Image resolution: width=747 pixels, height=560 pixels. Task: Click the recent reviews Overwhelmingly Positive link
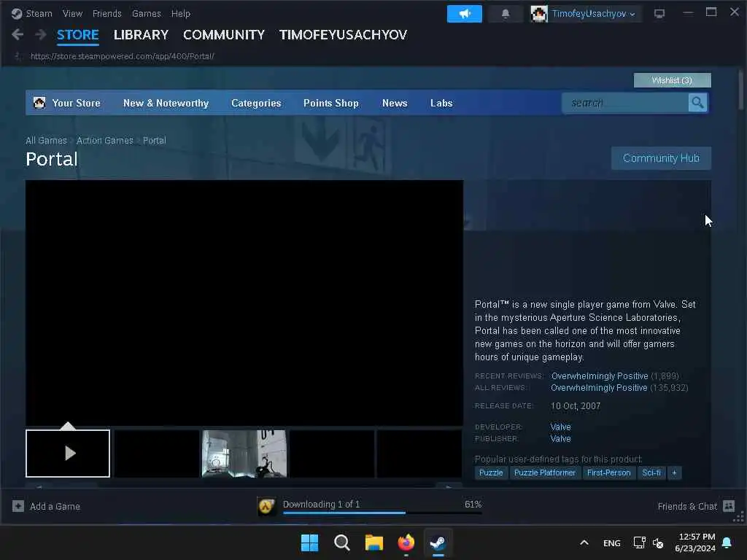click(x=600, y=376)
